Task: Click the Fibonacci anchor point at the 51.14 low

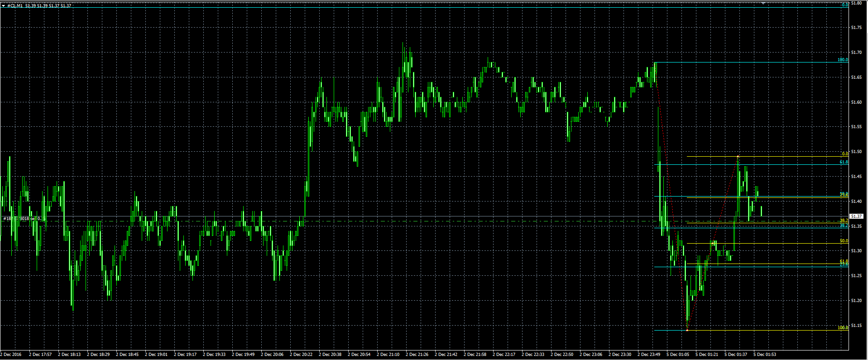Action: point(687,330)
